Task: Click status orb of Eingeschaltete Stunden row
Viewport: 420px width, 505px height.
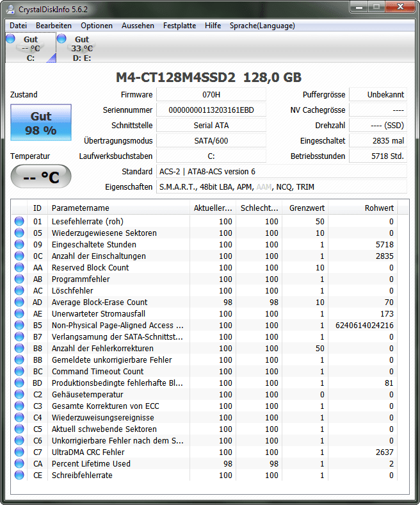Action: [x=19, y=244]
